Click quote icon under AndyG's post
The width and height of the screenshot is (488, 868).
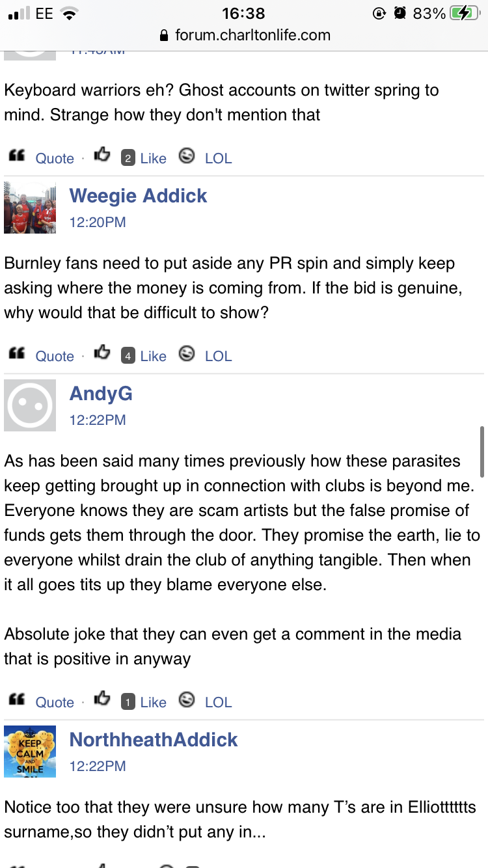16,701
